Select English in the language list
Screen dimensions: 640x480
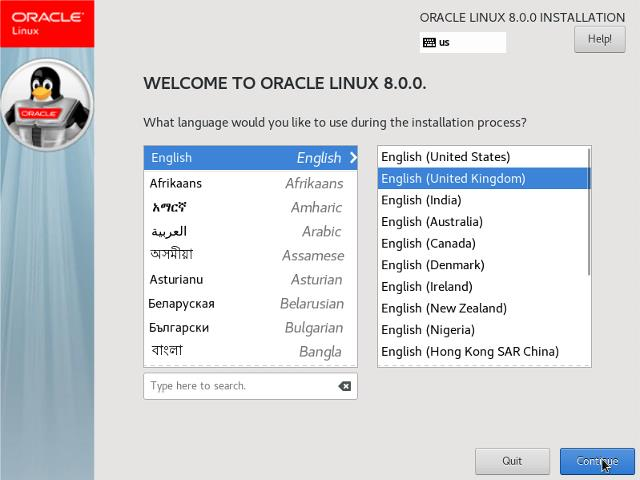click(x=251, y=158)
